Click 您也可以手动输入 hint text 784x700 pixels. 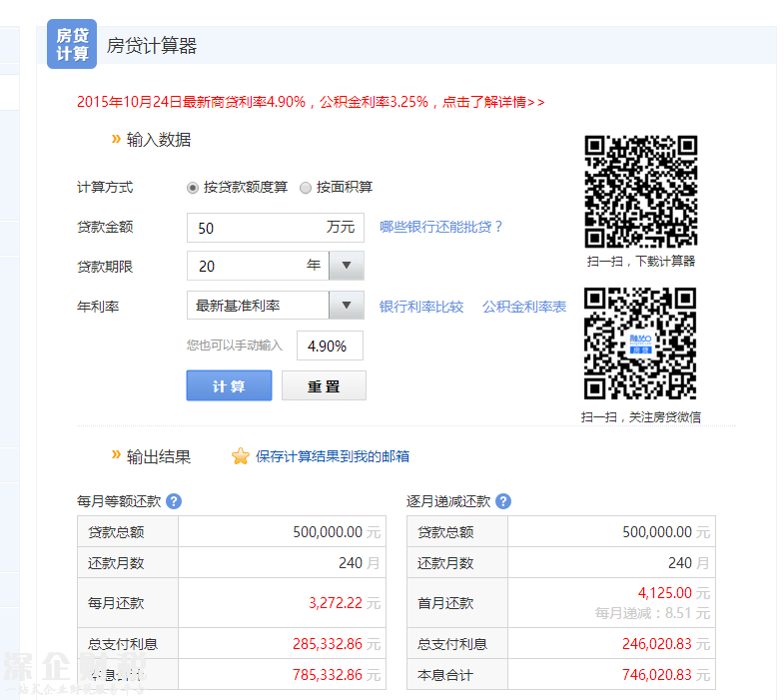click(235, 346)
